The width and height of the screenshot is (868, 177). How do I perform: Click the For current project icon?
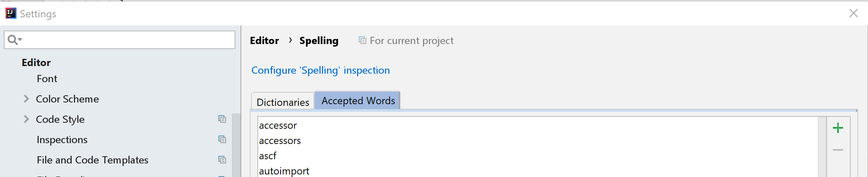pyautogui.click(x=362, y=40)
